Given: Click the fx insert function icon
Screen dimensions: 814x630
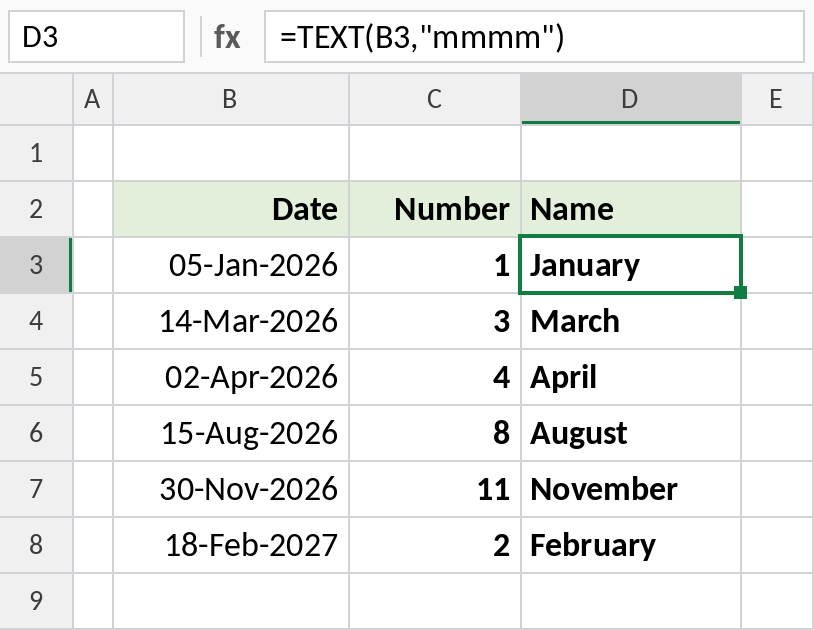Looking at the screenshot, I should [x=227, y=37].
